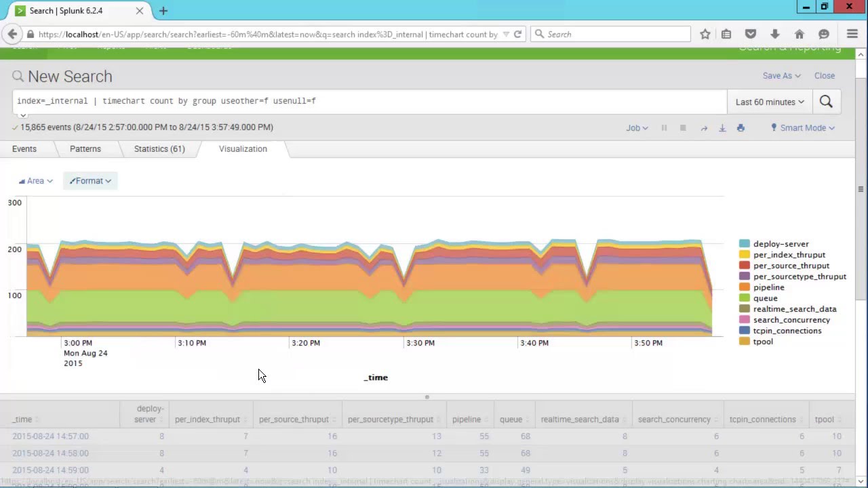Share the search job with the arrow icon
Viewport: 868px width, 488px height.
point(704,127)
